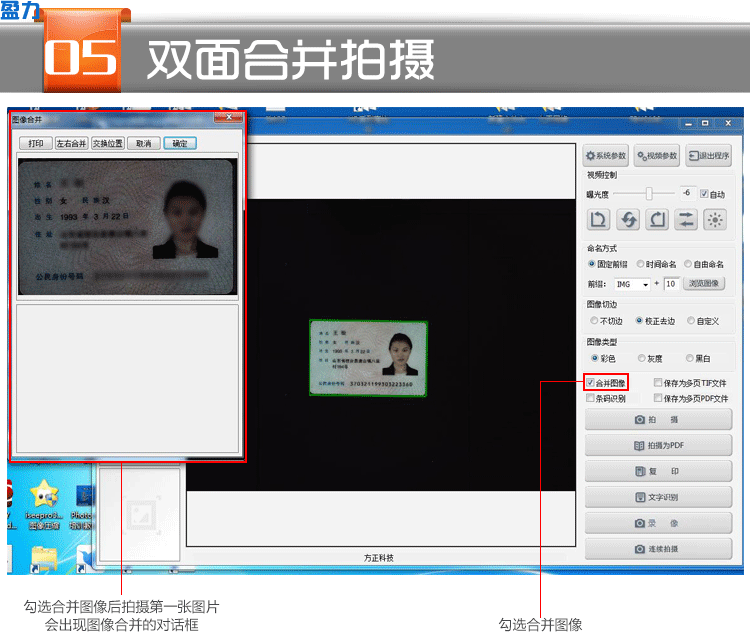Click the number field showing 10
The height and width of the screenshot is (639, 750).
(x=671, y=284)
